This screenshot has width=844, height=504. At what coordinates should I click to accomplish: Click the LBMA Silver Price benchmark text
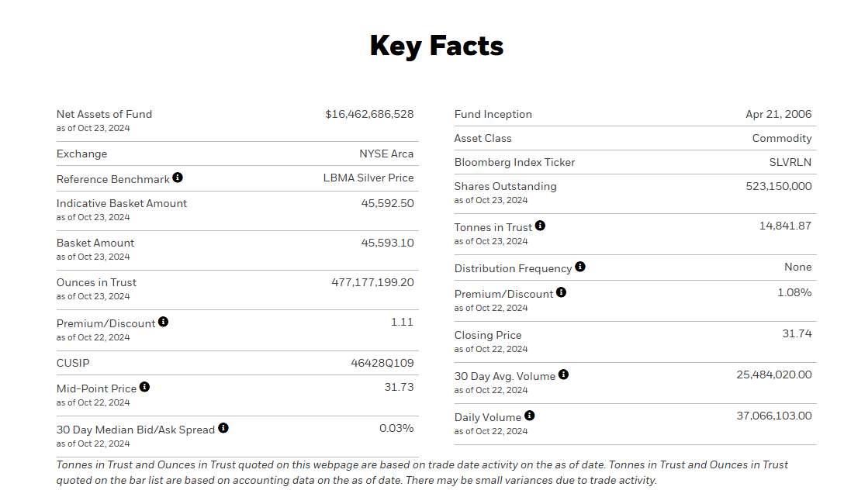pos(368,178)
